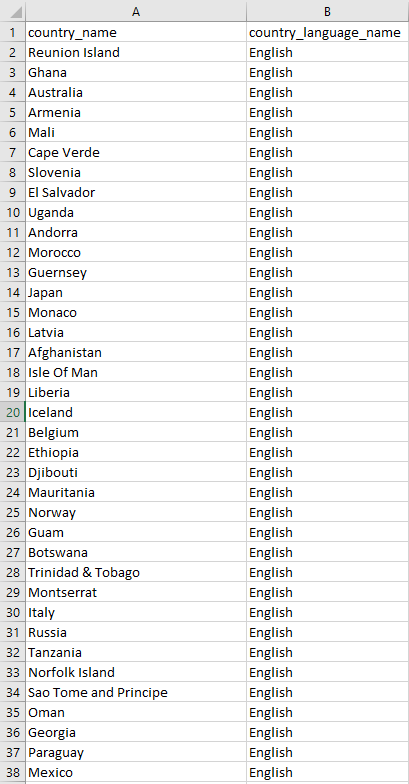Click the Mexico cell
The width and height of the screenshot is (409, 784).
[136, 772]
